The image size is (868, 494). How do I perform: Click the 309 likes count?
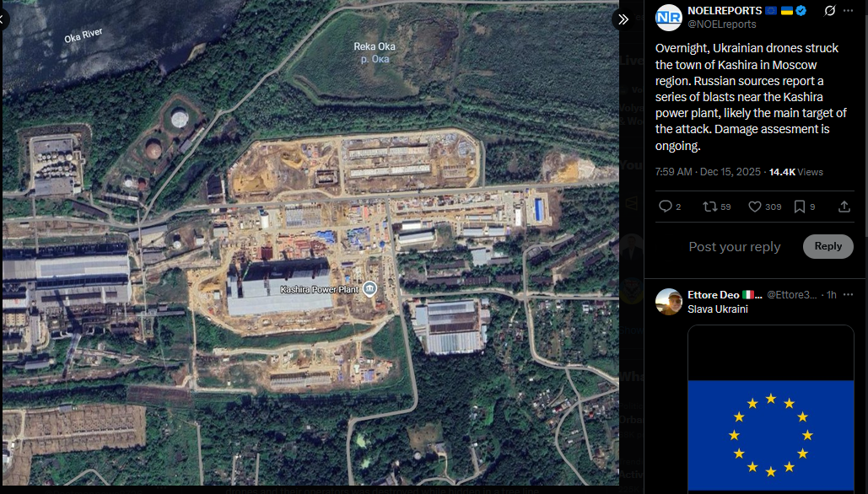(774, 207)
